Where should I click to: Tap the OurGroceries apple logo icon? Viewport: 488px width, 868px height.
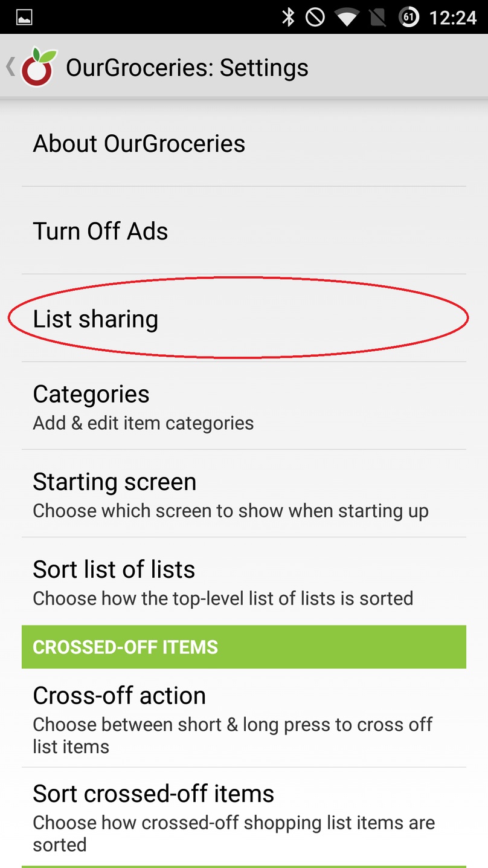(x=39, y=66)
